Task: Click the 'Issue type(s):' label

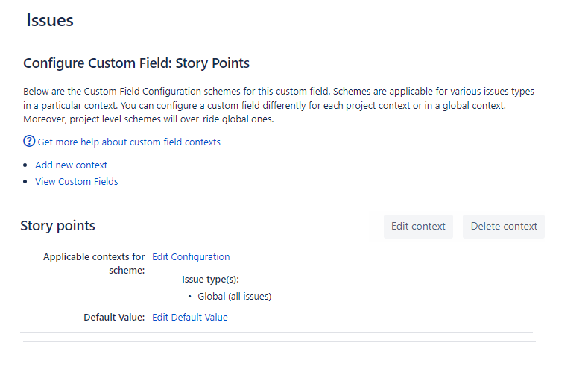Action: 210,280
